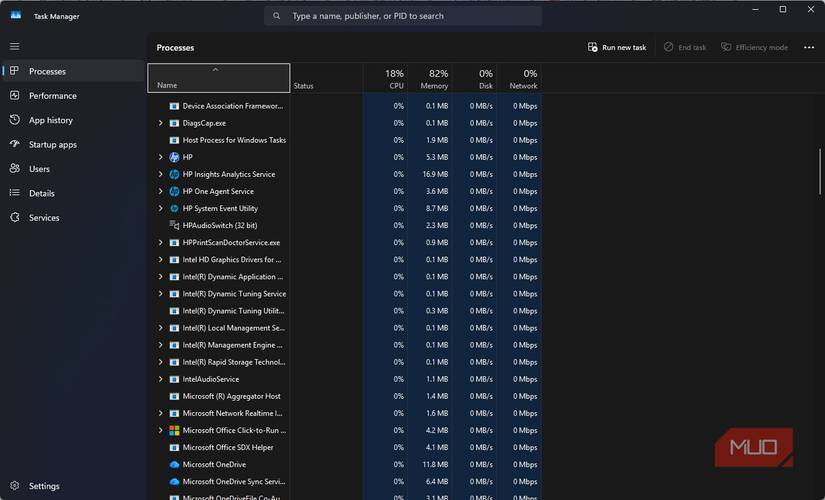The image size is (825, 500).
Task: Expand HP One Agent Service group
Action: coord(160,191)
